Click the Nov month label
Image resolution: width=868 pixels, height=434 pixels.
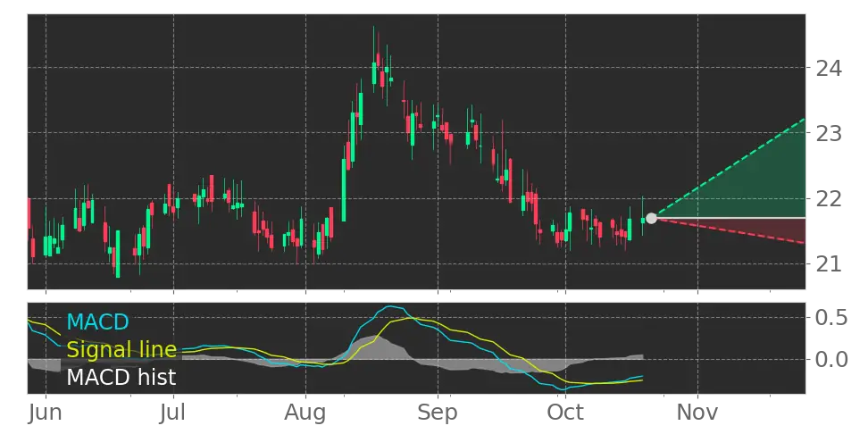point(697,413)
